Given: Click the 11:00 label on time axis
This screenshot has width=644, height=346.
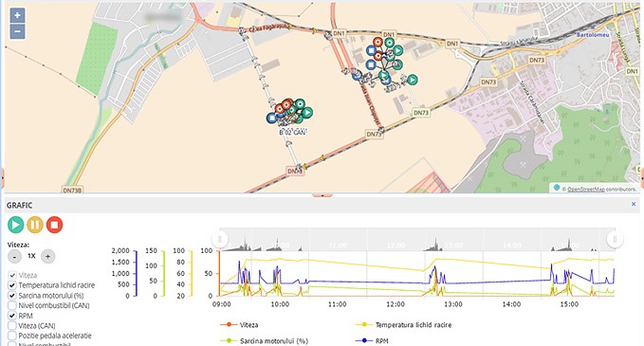Looking at the screenshot, I should tap(338, 304).
